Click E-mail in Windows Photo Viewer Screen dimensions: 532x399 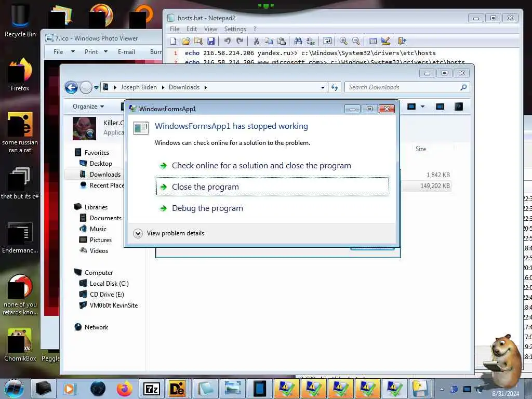tap(127, 52)
